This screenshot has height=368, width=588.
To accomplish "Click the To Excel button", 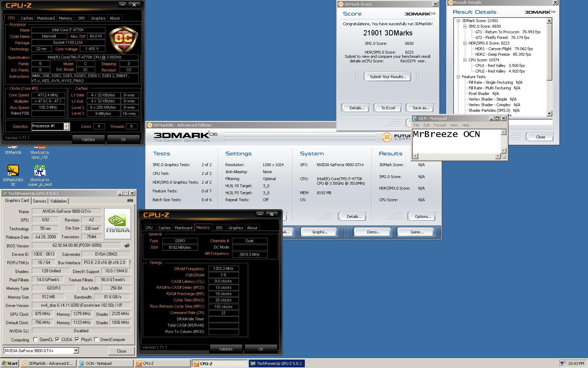I will coord(388,108).
